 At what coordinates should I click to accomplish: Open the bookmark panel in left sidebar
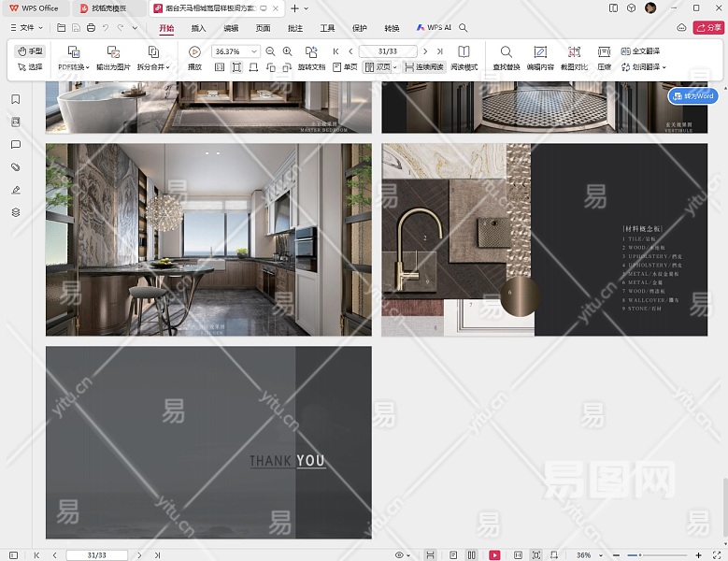coord(16,99)
